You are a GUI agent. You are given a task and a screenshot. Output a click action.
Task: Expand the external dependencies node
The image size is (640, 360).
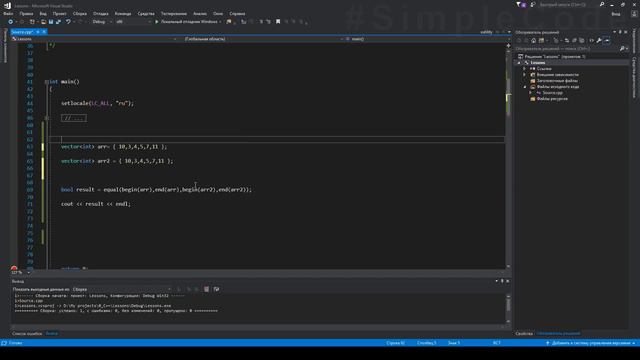tap(525, 75)
